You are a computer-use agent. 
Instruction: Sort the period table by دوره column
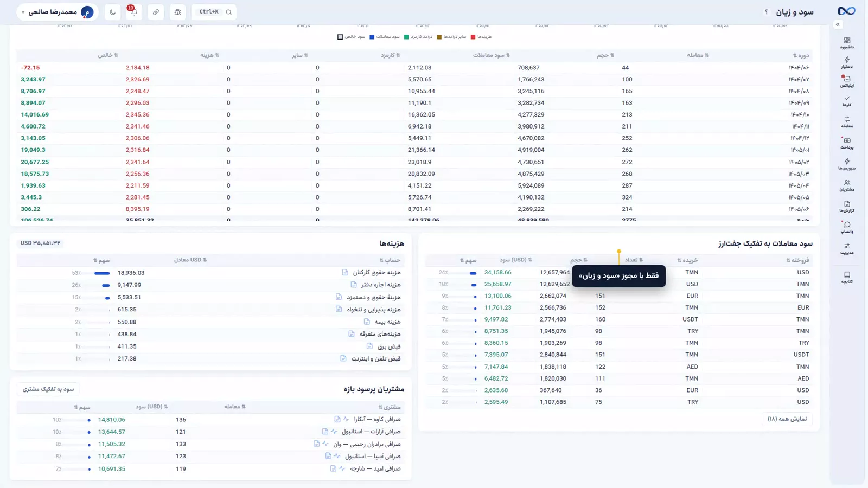coord(801,55)
